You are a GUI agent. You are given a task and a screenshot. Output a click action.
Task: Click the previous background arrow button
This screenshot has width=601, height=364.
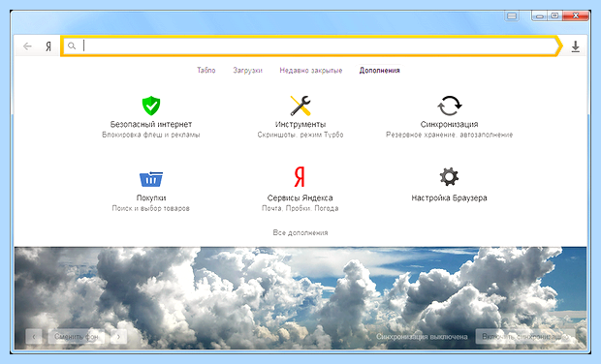click(x=34, y=337)
